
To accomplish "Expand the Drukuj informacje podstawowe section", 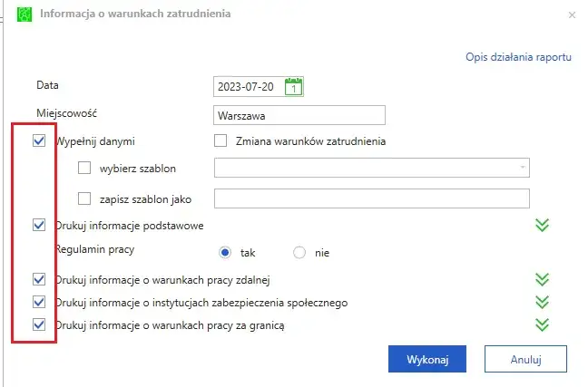I will click(x=543, y=225).
